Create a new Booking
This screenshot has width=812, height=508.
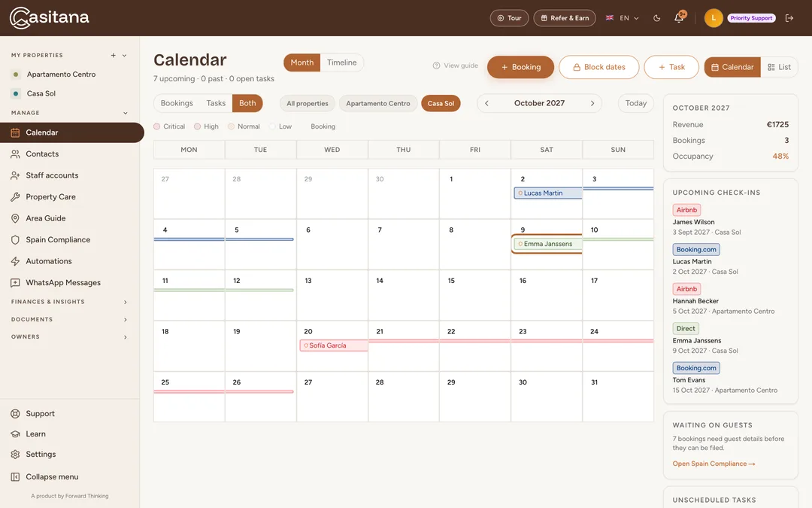pyautogui.click(x=520, y=67)
